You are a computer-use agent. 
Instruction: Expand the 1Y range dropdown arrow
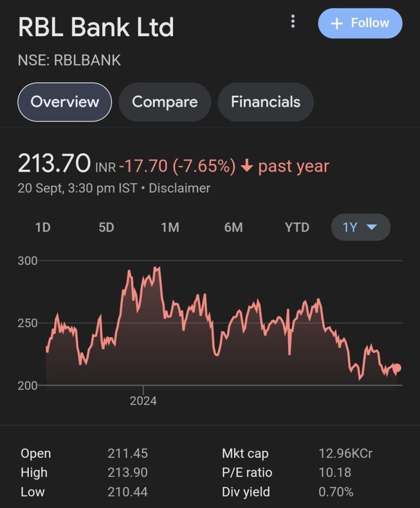pos(371,227)
